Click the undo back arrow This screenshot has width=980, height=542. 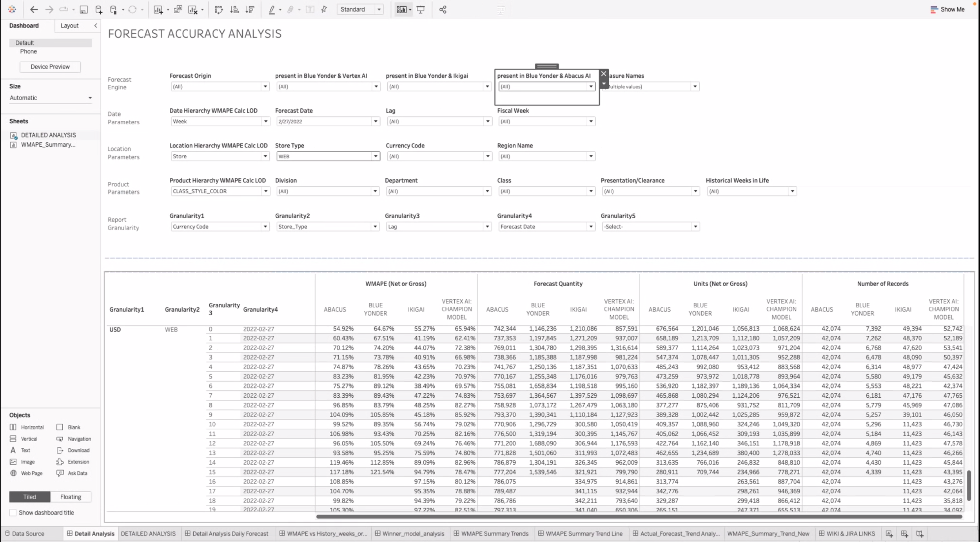click(x=34, y=9)
